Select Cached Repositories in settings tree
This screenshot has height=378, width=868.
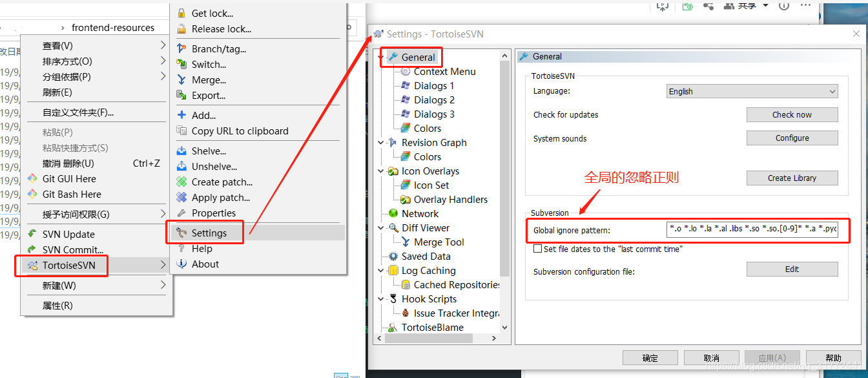click(x=457, y=285)
